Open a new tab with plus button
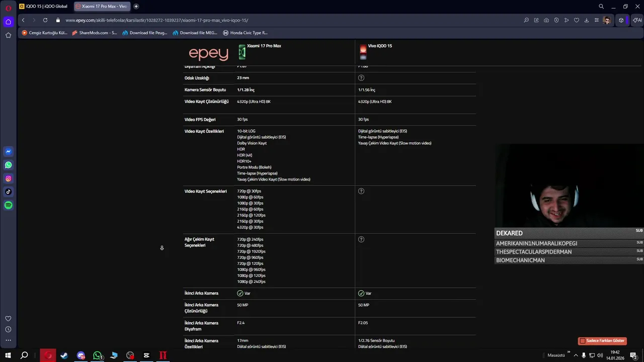This screenshot has height=362, width=644. 136,7
